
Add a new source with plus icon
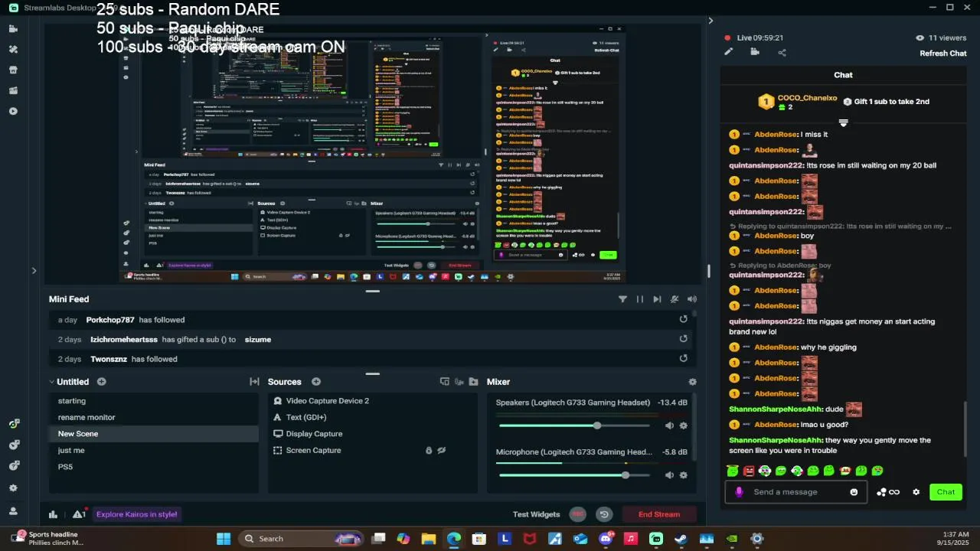pyautogui.click(x=315, y=381)
